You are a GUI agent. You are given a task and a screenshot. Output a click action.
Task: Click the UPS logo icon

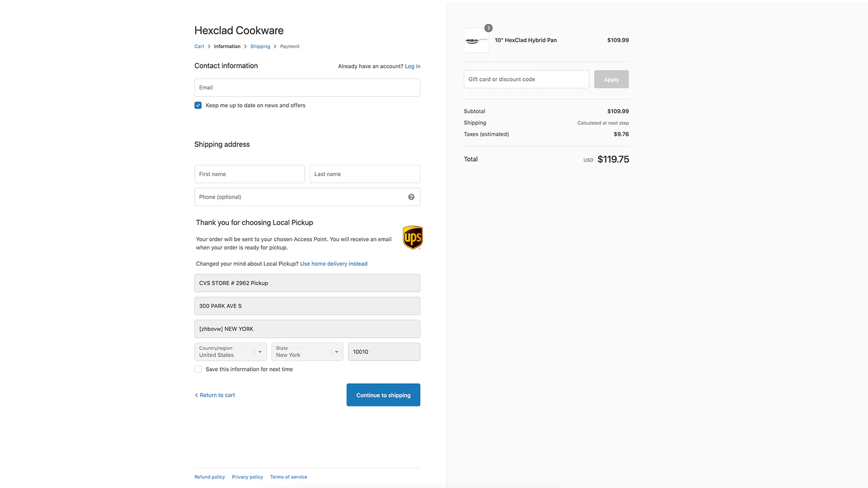pos(413,237)
